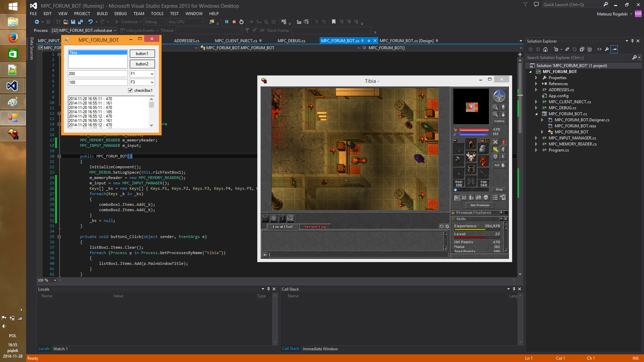Select balanced fight mode in Tibia

coord(495,149)
